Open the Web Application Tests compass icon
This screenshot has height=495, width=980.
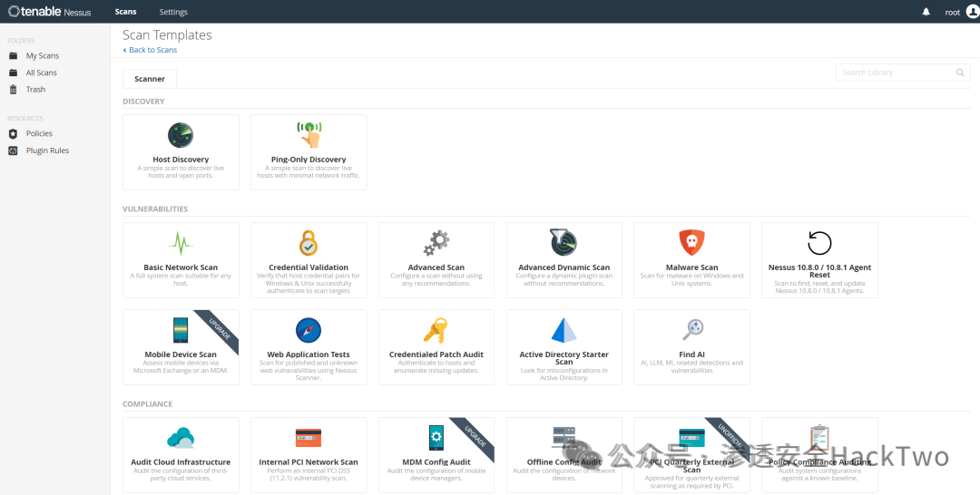click(309, 330)
